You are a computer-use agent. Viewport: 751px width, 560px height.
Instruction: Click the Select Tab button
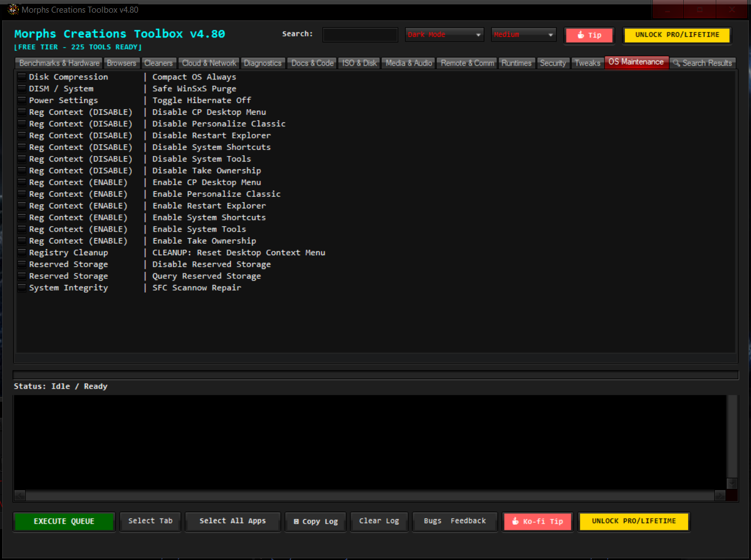[150, 521]
